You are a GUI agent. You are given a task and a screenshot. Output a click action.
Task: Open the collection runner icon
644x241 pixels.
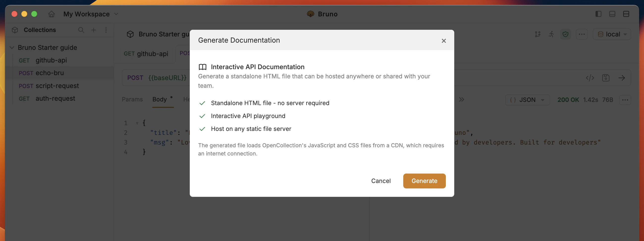coord(551,34)
